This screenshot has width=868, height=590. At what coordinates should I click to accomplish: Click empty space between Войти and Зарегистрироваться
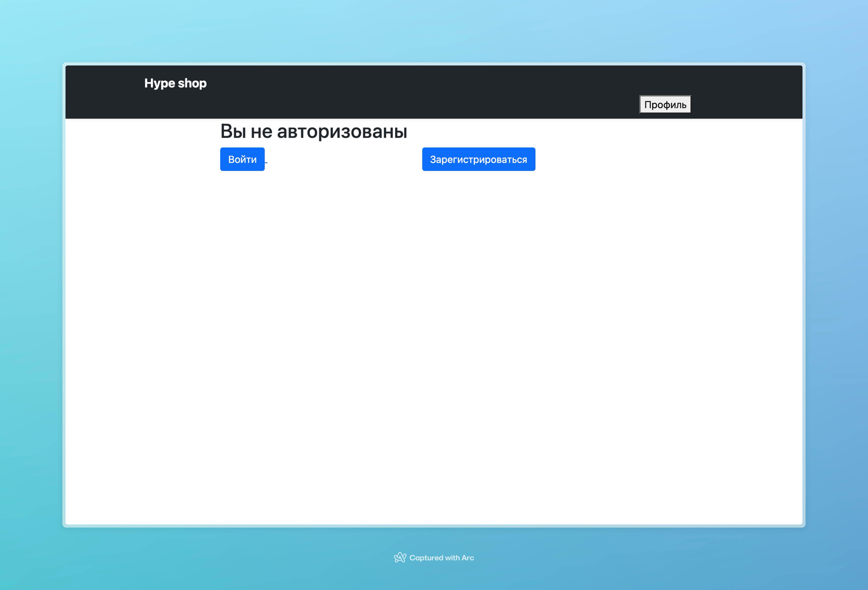(x=344, y=159)
